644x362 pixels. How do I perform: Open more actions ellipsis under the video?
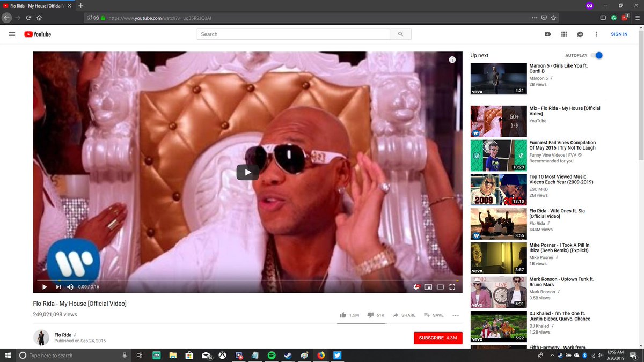click(x=456, y=315)
